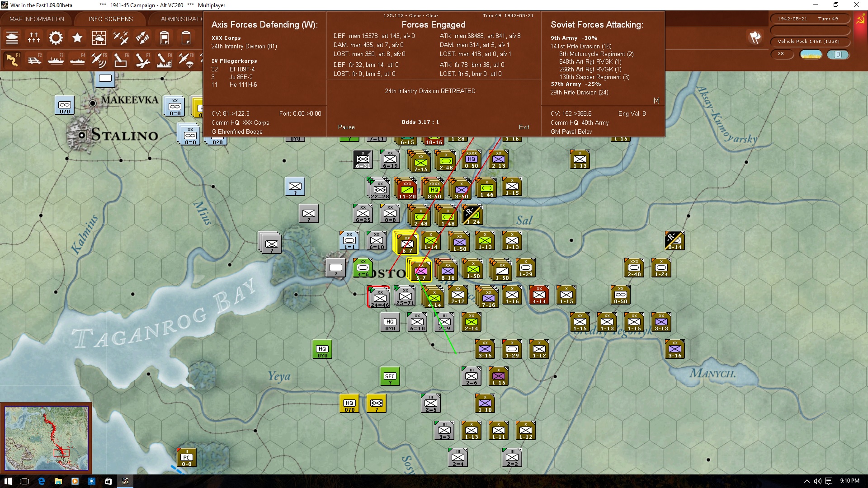Click the production gear icon
Viewport: 868px width, 488px height.
click(56, 38)
